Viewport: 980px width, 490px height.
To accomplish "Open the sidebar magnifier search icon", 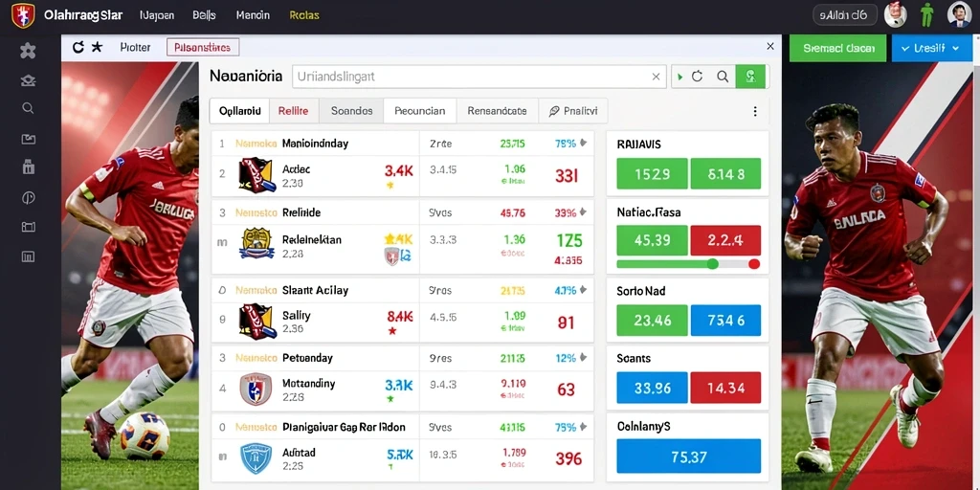I will pyautogui.click(x=28, y=108).
